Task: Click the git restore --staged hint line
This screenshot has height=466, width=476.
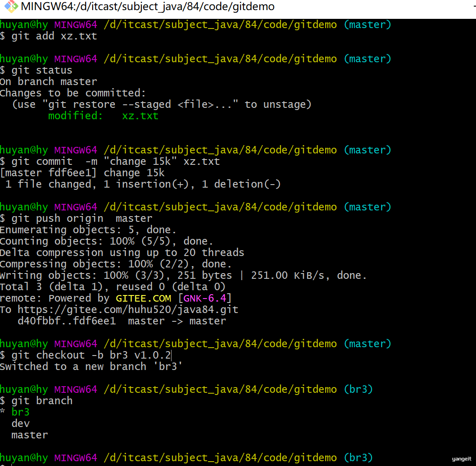Action: pos(161,104)
